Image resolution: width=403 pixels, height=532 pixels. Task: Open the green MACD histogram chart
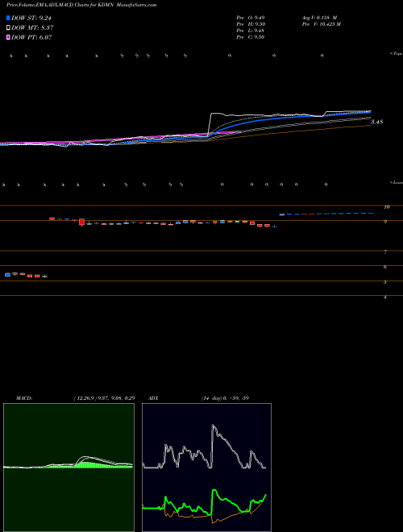tap(69, 468)
